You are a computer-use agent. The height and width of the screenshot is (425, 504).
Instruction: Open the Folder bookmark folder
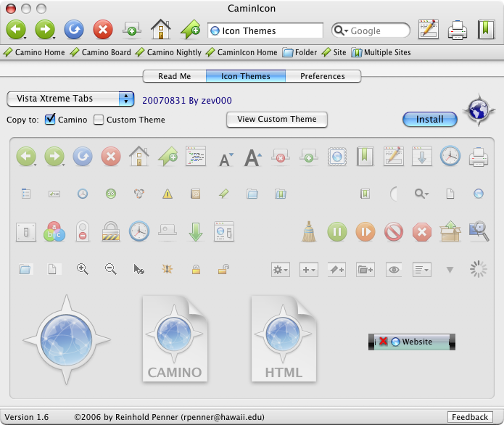299,52
